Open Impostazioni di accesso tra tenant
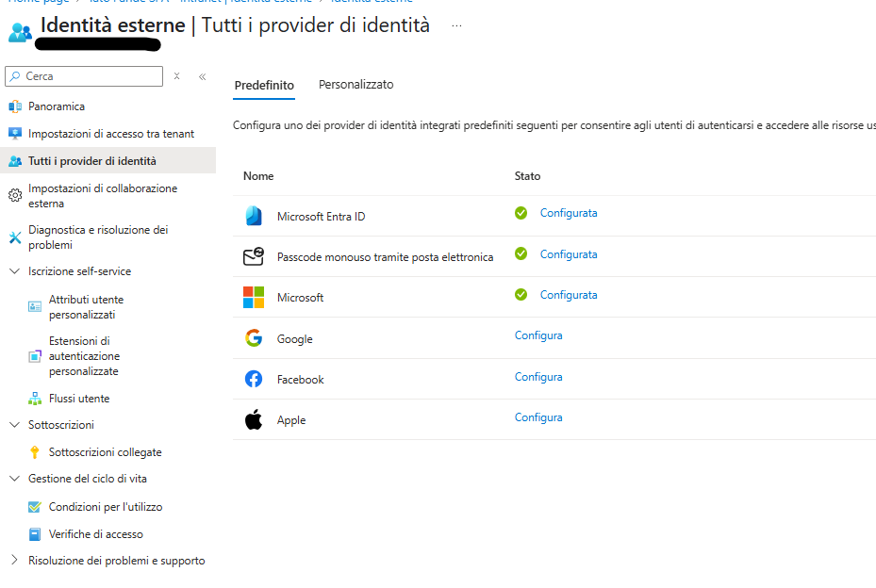Screen dimensions: 876x588 click(x=111, y=134)
